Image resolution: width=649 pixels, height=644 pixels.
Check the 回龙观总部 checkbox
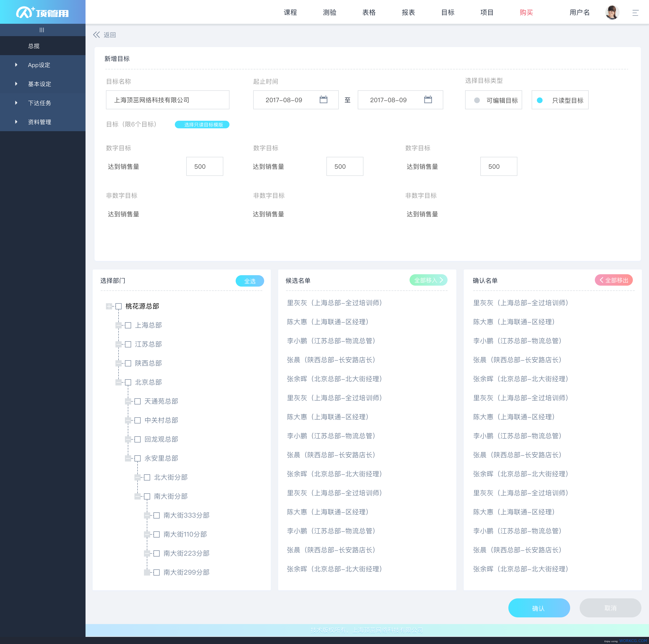(x=137, y=439)
